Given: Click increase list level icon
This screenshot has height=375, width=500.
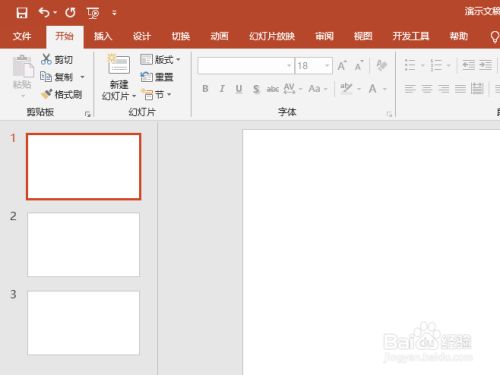Looking at the screenshot, I should pos(486,65).
